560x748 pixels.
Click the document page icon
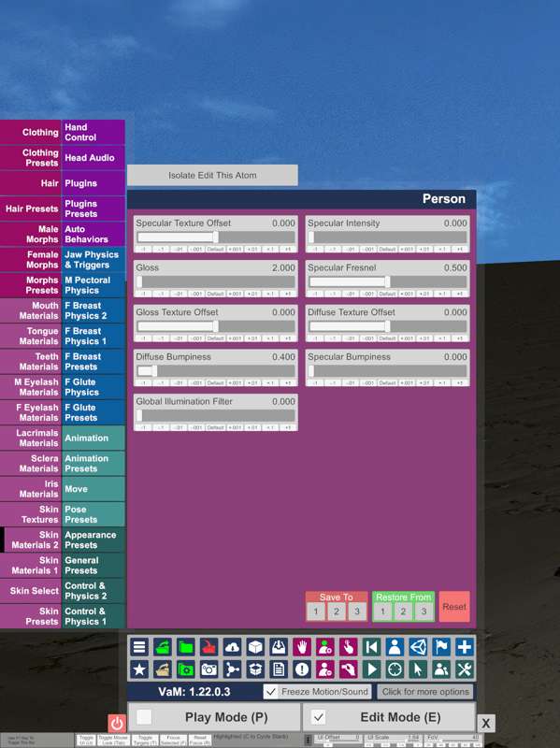coord(279,669)
